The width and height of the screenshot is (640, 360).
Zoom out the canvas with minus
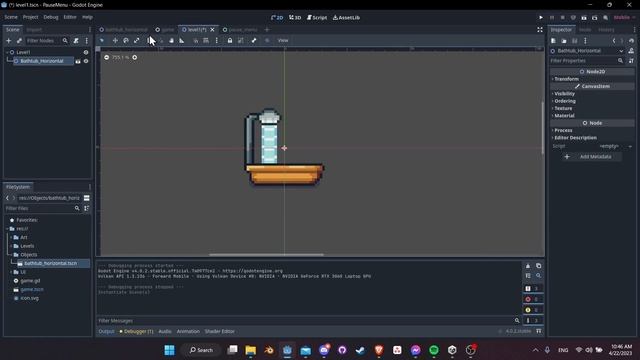(107, 58)
